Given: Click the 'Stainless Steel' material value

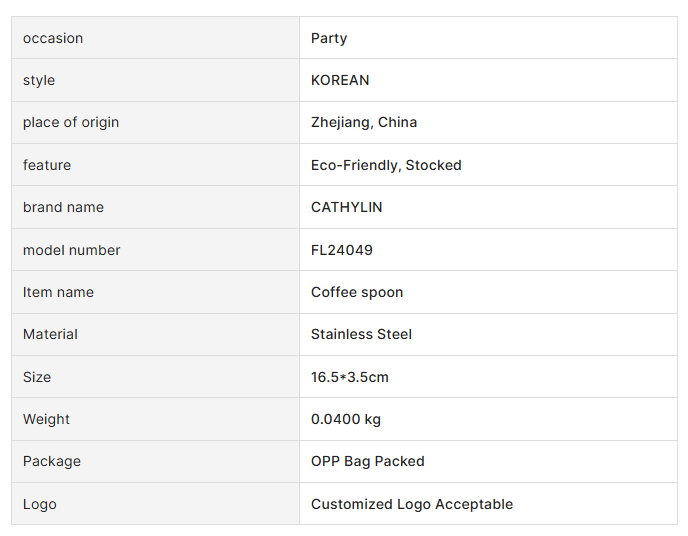Looking at the screenshot, I should (361, 334).
